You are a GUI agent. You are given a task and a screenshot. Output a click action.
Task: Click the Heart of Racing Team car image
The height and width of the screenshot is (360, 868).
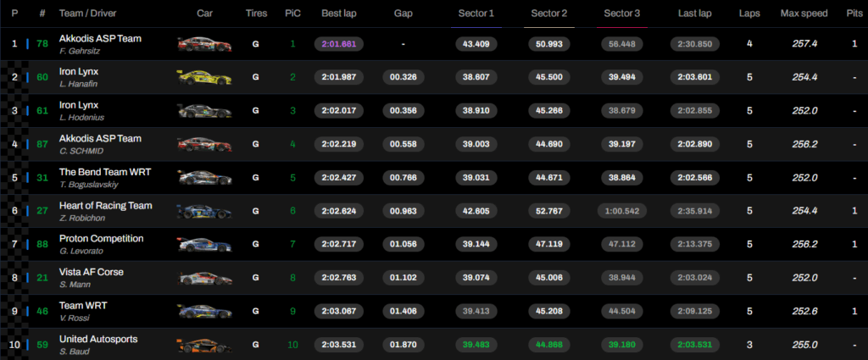(205, 211)
